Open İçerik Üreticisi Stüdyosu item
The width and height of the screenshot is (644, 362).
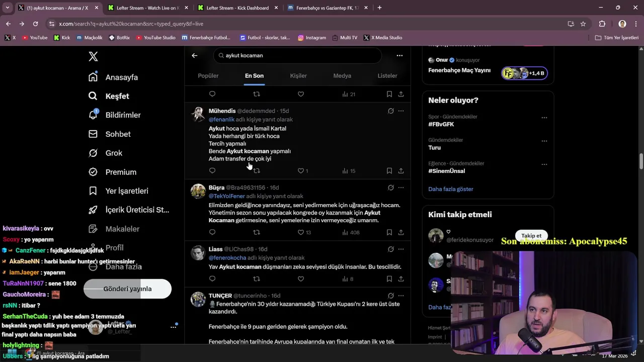(129, 210)
